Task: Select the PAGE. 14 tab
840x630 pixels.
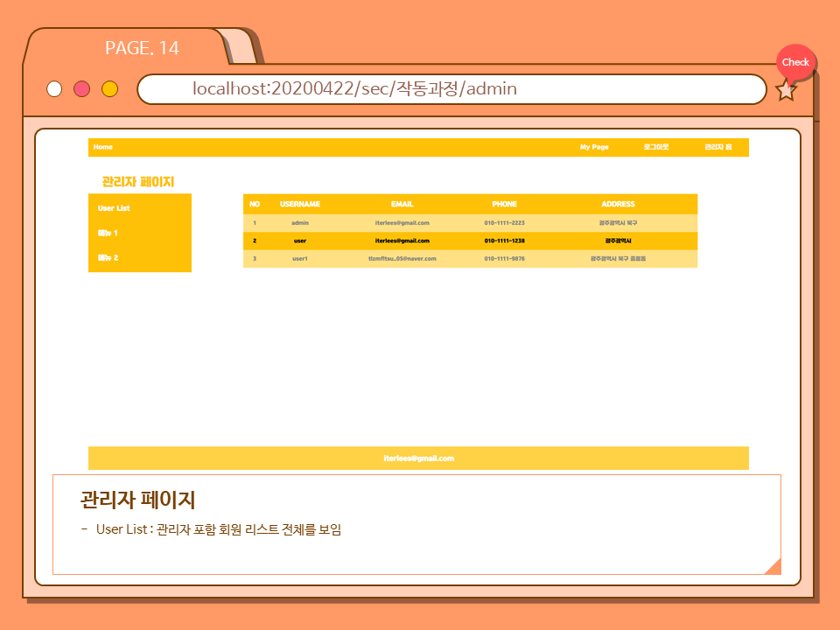Action: coord(142,48)
